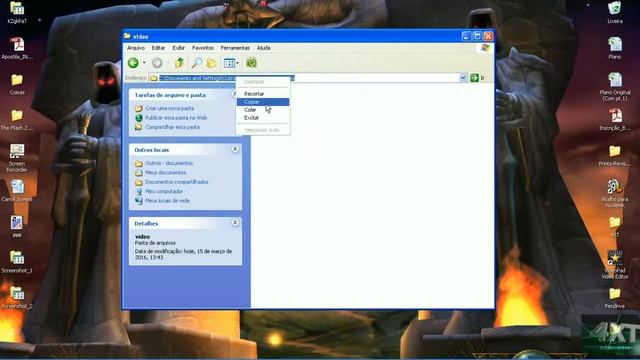Select the Prints-Revis folder desktop icon
The width and height of the screenshot is (640, 360).
click(x=615, y=156)
